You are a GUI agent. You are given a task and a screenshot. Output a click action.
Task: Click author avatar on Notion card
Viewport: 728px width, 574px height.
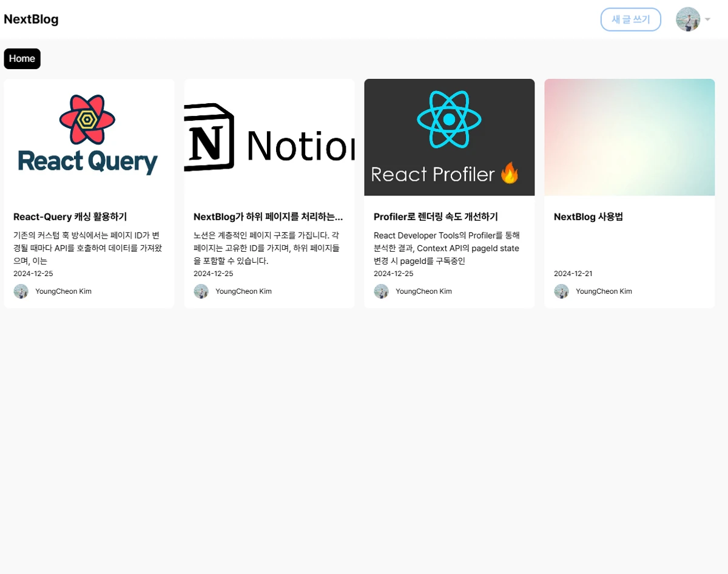(201, 291)
